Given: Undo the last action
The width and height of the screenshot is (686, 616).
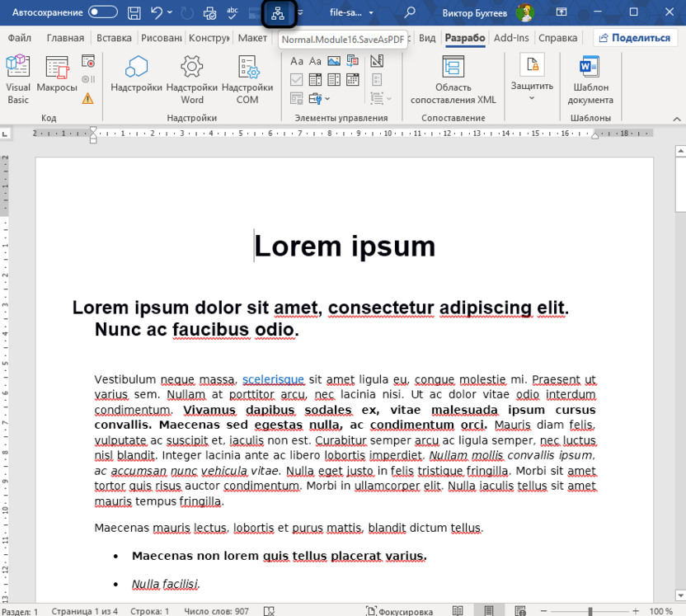Looking at the screenshot, I should (x=157, y=13).
